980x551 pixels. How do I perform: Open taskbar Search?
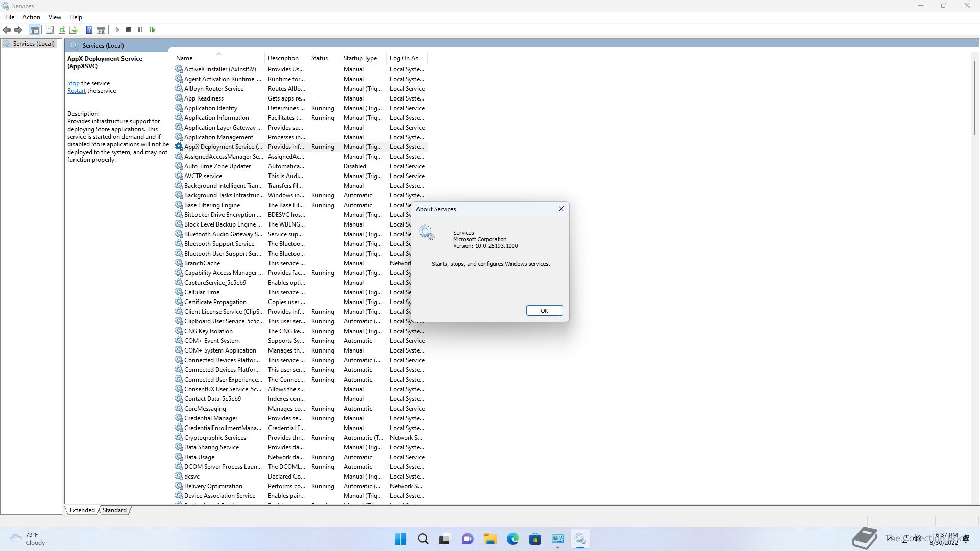pos(423,539)
